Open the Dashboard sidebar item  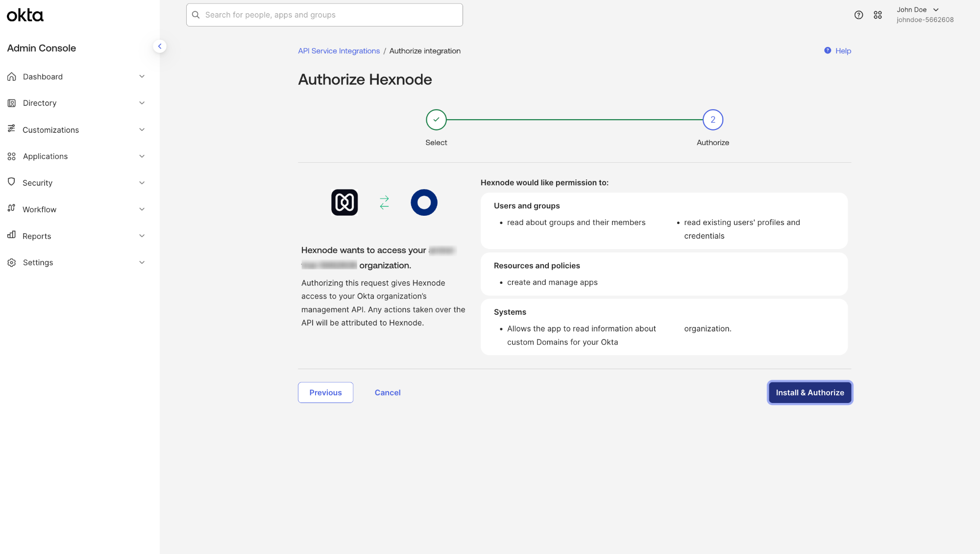coord(77,76)
